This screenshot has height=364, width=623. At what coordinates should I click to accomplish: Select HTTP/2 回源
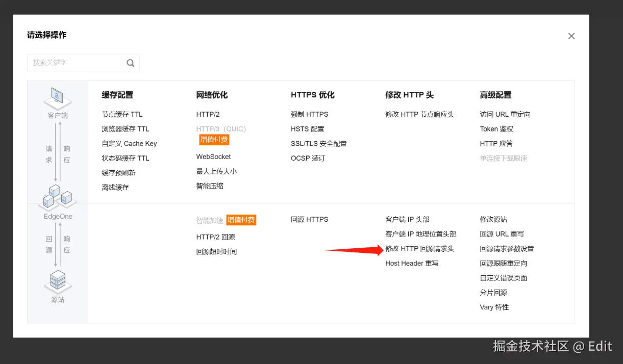pos(215,237)
